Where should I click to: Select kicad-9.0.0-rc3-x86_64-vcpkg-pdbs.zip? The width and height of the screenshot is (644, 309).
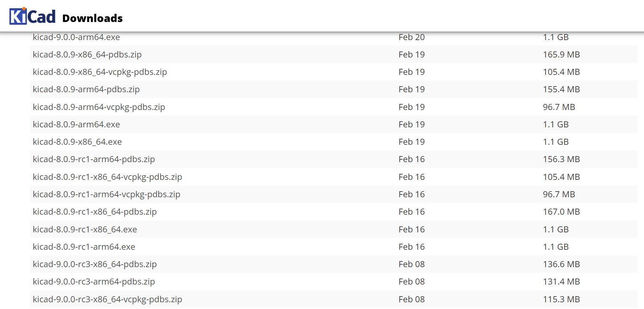tap(107, 299)
